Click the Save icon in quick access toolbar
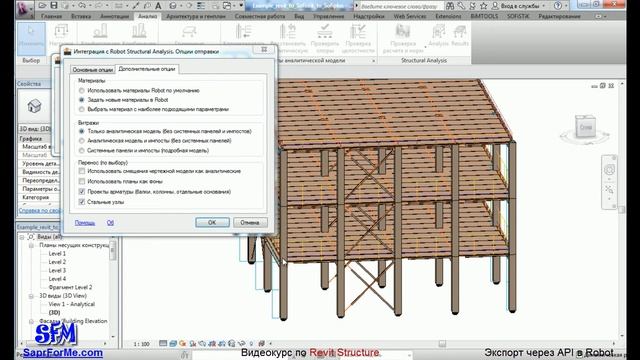The width and height of the screenshot is (640, 360). tap(54, 6)
